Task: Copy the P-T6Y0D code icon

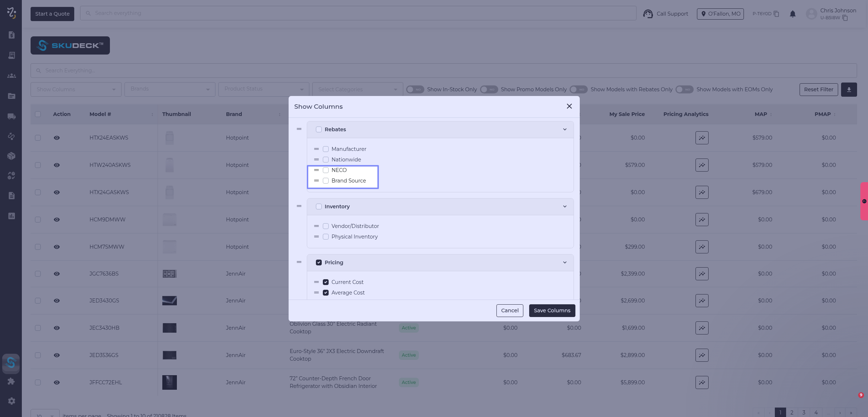Action: pyautogui.click(x=776, y=14)
